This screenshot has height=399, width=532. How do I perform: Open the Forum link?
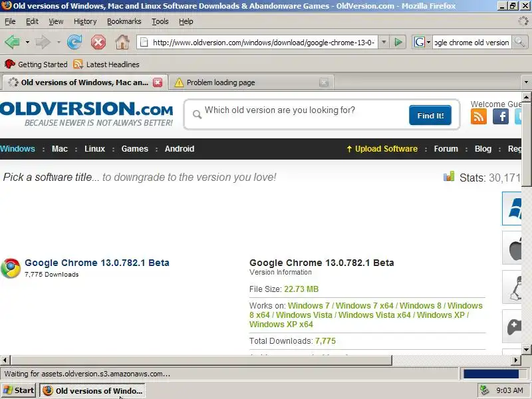[446, 148]
